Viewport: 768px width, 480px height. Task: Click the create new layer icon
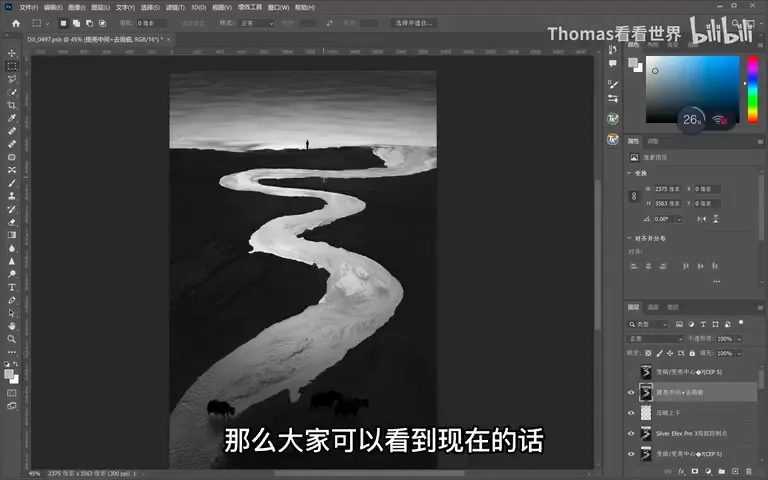735,471
